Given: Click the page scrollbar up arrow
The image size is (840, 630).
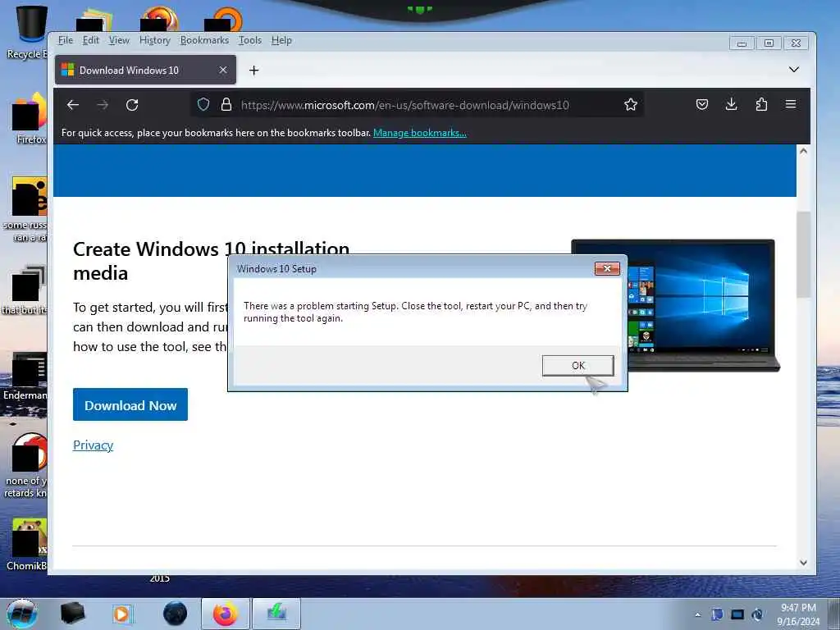Looking at the screenshot, I should click(803, 152).
